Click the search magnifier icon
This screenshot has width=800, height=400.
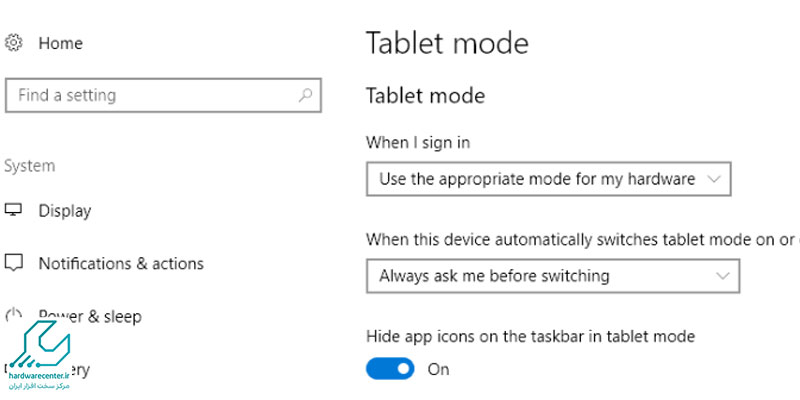pos(305,95)
